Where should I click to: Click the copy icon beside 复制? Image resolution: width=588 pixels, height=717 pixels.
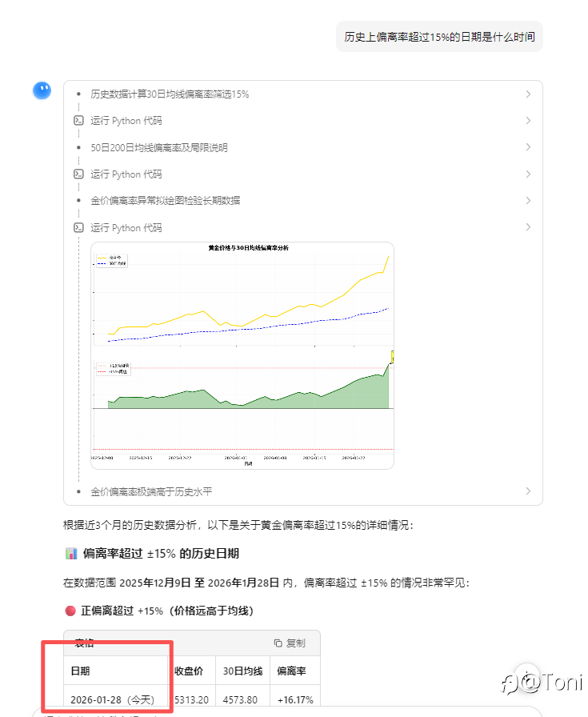point(278,643)
